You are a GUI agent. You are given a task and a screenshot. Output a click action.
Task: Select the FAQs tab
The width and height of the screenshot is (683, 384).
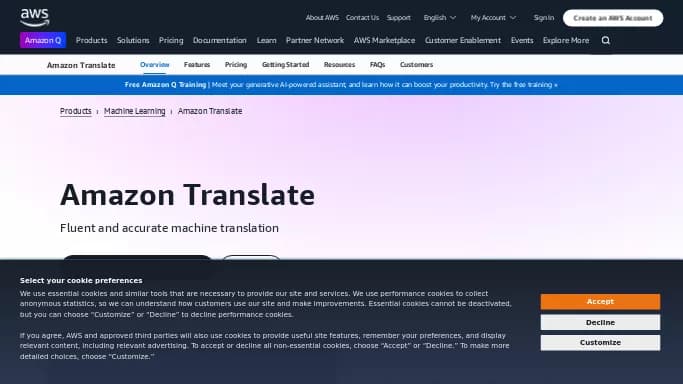pos(377,64)
